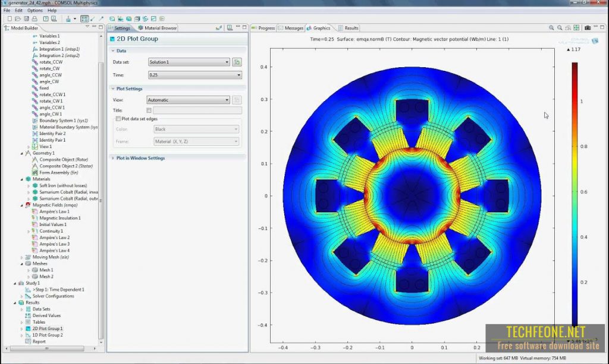This screenshot has width=609, height=364.
Task: Select the Settings tab
Action: (120, 28)
